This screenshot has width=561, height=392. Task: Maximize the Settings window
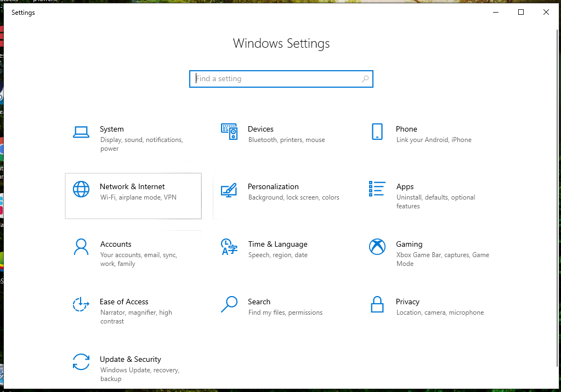click(521, 12)
